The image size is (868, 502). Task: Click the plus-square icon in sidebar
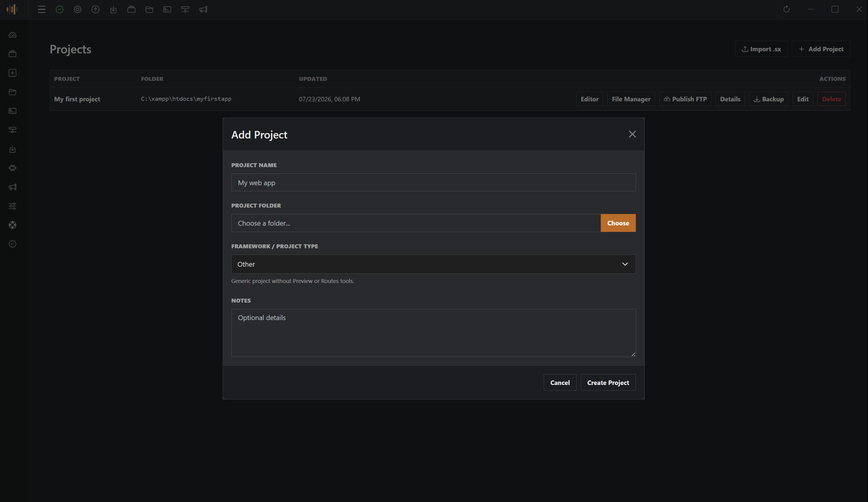point(12,73)
